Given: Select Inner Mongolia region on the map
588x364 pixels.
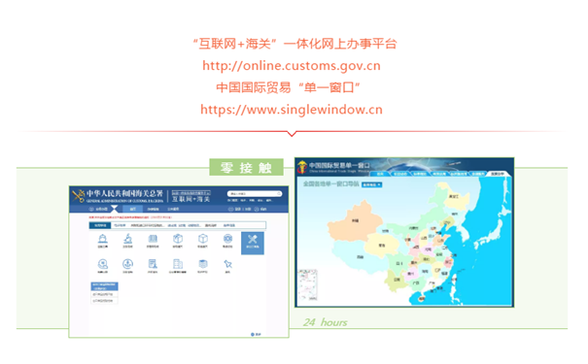Looking at the screenshot, I should coord(413,227).
